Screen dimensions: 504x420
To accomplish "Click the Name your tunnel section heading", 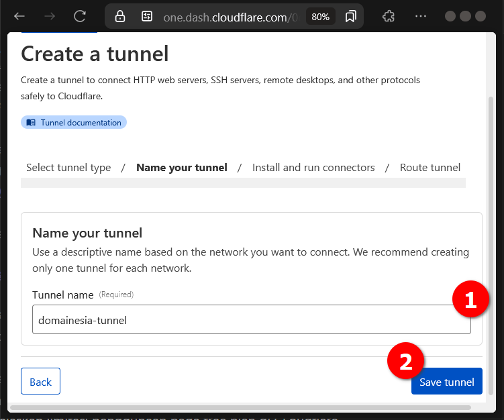I will [87, 233].
